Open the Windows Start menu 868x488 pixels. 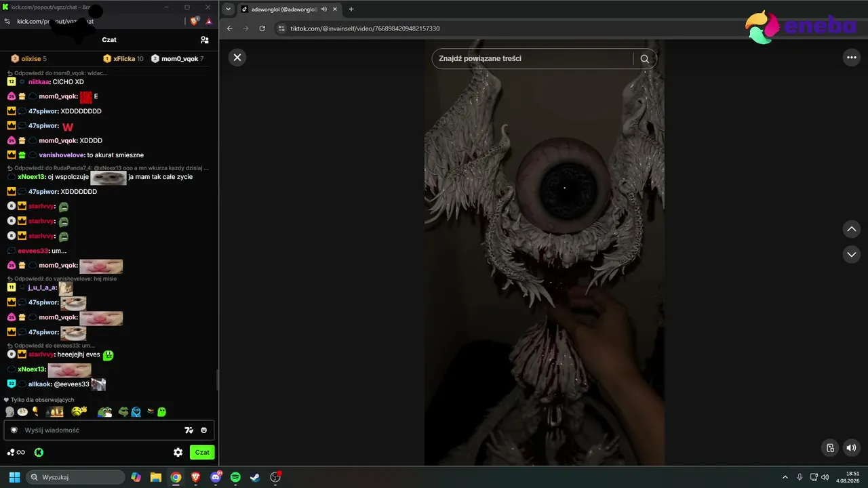pos(14,477)
